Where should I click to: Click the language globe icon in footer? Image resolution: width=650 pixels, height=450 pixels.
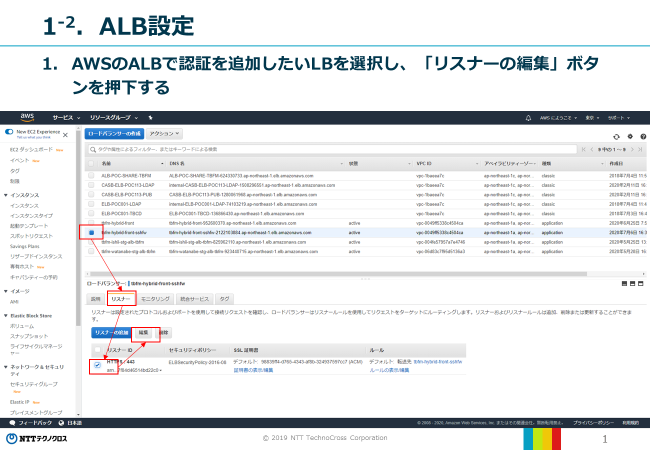61,423
